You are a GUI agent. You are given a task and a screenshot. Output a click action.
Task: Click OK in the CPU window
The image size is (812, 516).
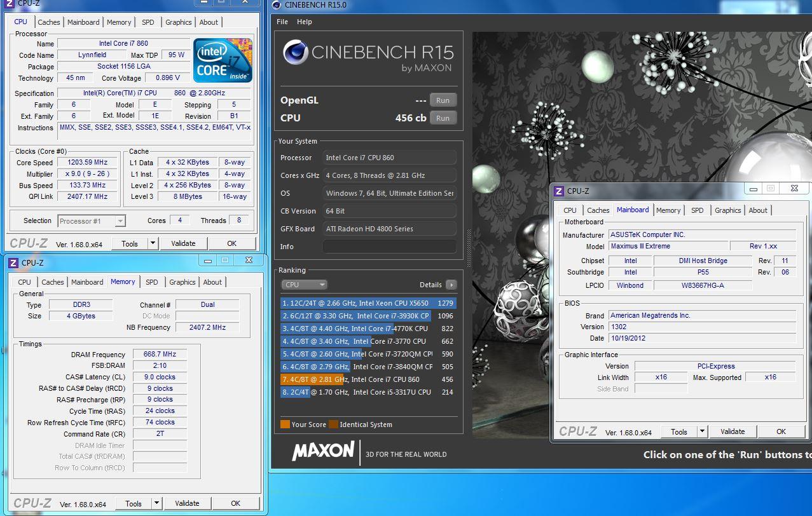point(232,243)
